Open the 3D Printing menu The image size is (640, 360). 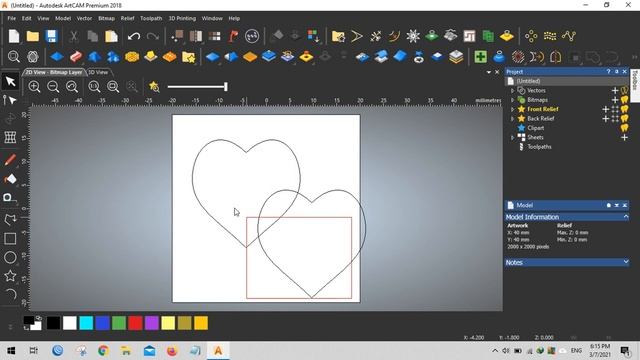182,18
